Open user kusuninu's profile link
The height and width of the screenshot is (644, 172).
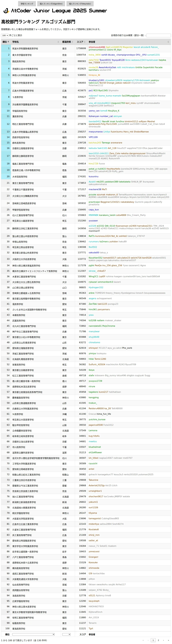(x=94, y=177)
